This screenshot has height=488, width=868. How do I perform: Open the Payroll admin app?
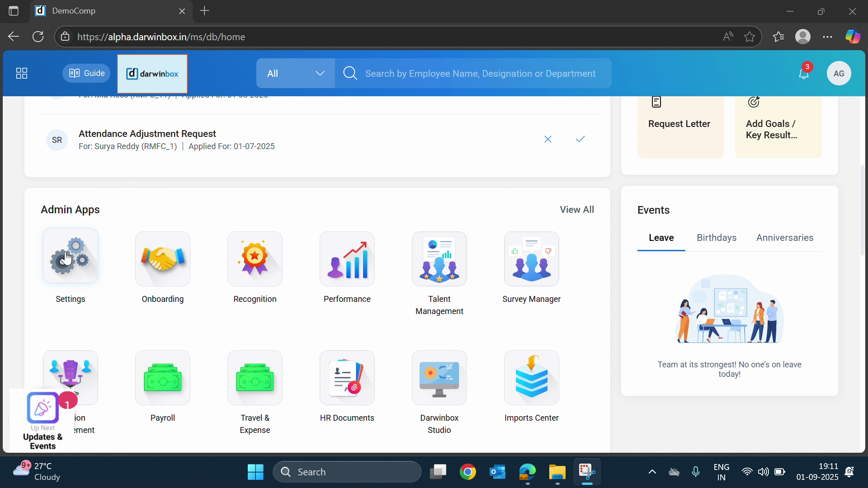(163, 378)
